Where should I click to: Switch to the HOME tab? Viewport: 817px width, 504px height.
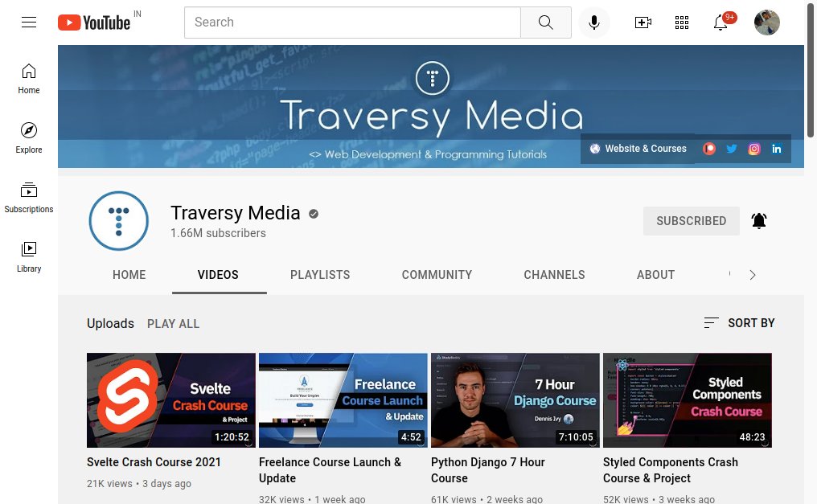coord(129,275)
